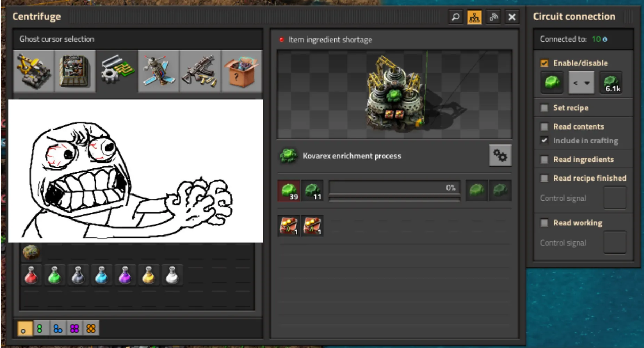Enable the Read contents checkbox

pyautogui.click(x=544, y=127)
